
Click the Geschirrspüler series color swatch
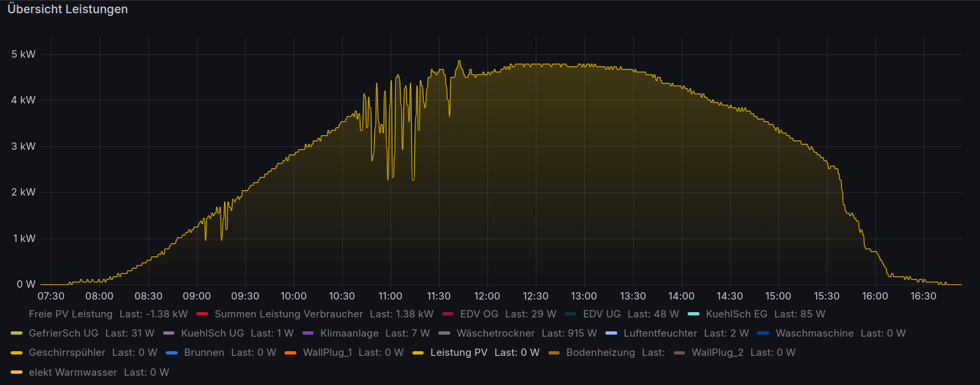pyautogui.click(x=17, y=353)
